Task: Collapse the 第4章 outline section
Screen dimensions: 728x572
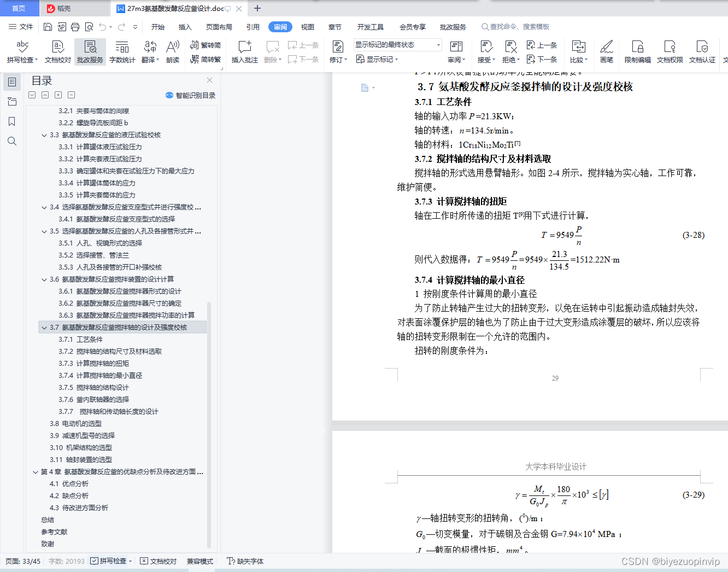Action: [x=35, y=472]
